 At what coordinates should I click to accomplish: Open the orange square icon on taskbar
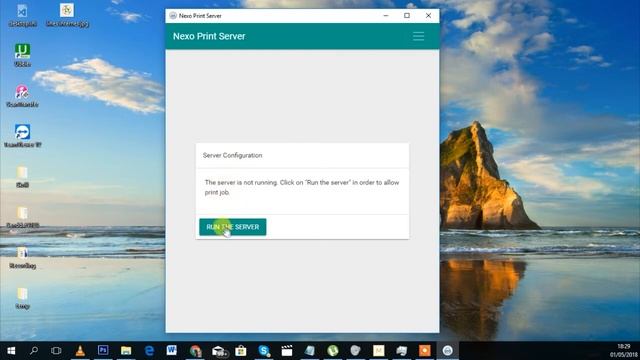coord(424,351)
